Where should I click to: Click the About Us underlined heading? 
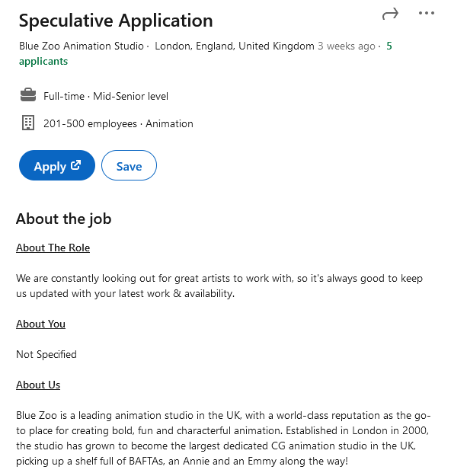coord(38,385)
